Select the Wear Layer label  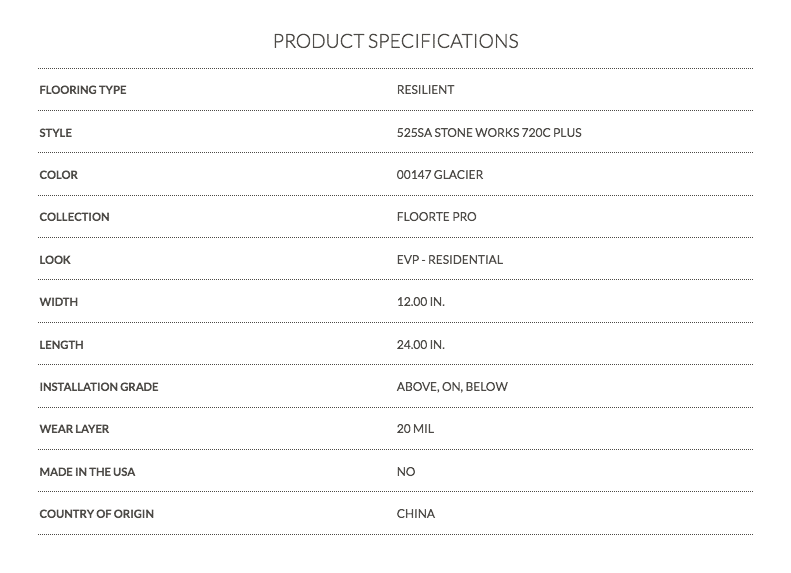click(74, 429)
